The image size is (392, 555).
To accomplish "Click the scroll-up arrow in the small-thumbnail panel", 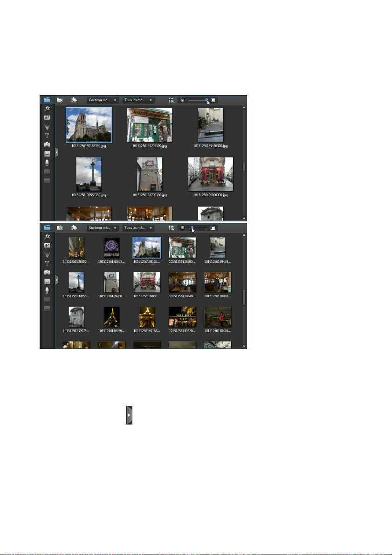I will click(244, 235).
